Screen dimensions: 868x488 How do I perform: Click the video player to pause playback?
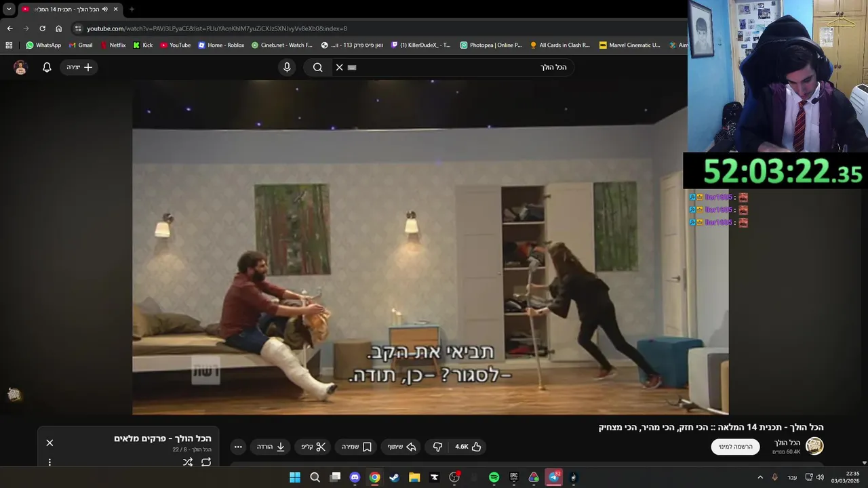(x=430, y=247)
